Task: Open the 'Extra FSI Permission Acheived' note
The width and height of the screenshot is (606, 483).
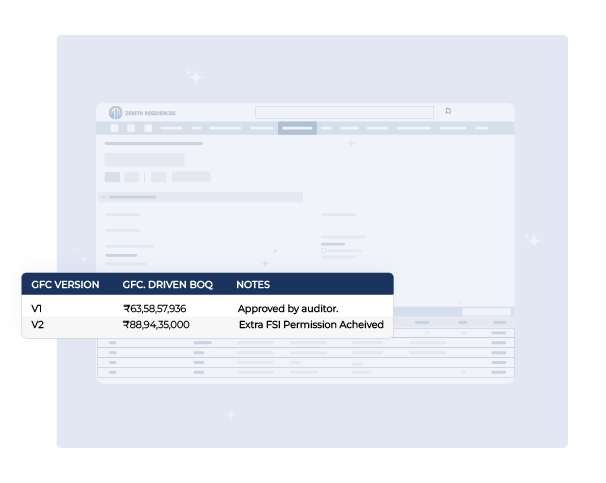Action: click(x=310, y=325)
